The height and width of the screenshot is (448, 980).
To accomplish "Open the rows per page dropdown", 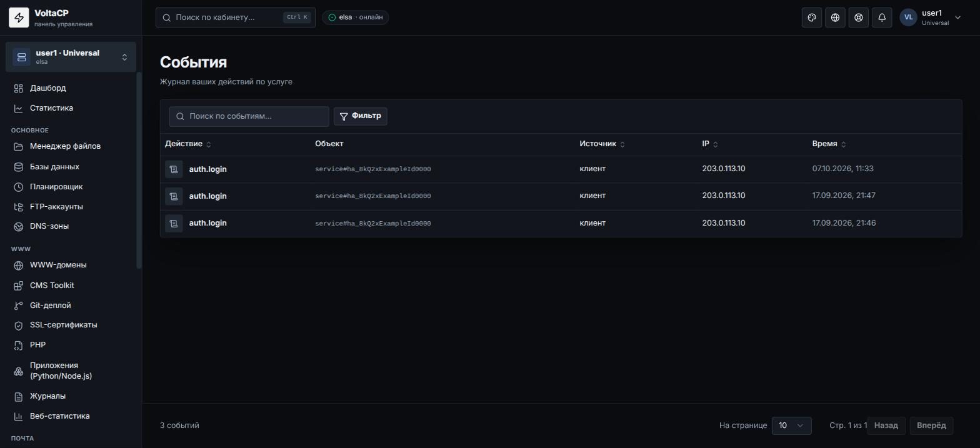I will (x=791, y=426).
